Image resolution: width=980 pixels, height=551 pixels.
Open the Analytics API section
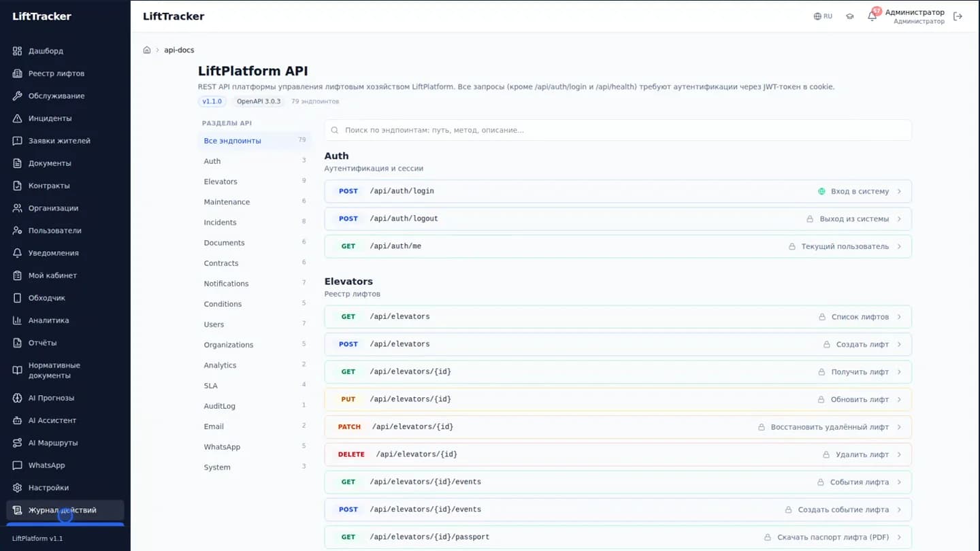255,365
